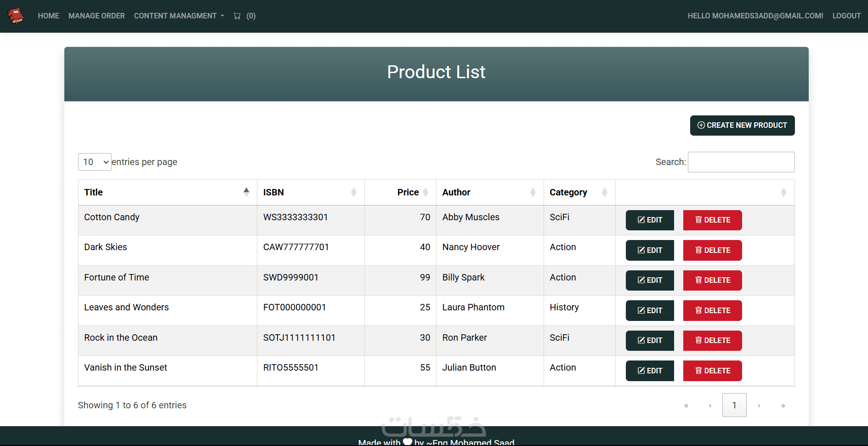Open the entries per page dropdown
Viewport: 868px width, 446px height.
tap(95, 162)
